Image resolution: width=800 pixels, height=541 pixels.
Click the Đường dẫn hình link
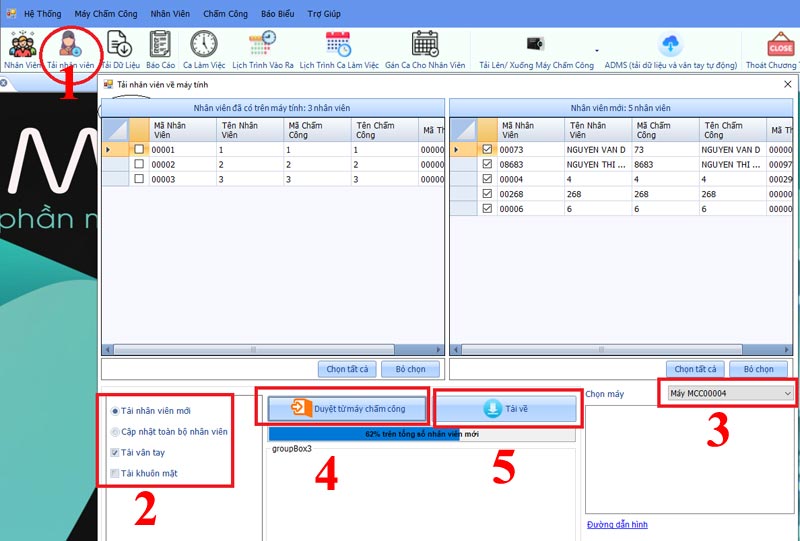coord(617,524)
